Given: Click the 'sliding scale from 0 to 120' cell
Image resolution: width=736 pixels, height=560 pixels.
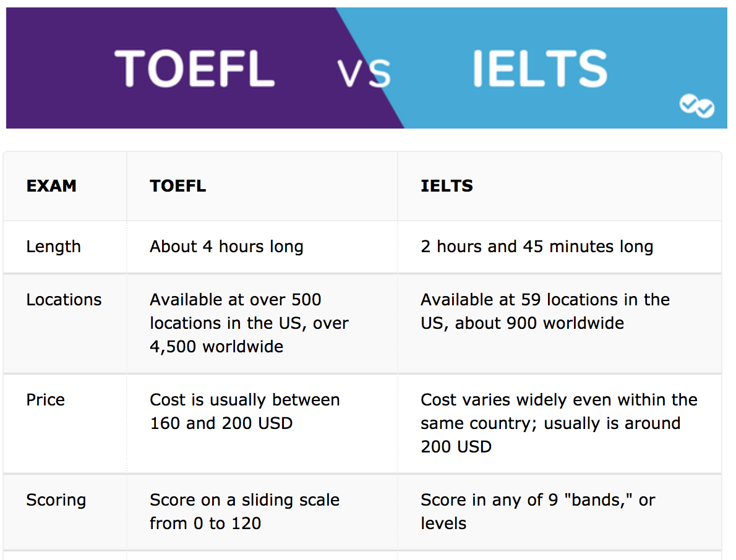Looking at the screenshot, I should coord(244,512).
